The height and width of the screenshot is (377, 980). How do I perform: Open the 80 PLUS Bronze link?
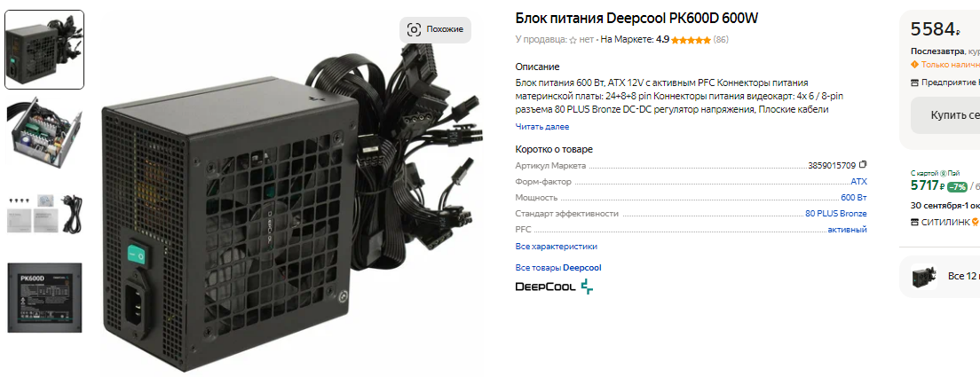point(836,214)
